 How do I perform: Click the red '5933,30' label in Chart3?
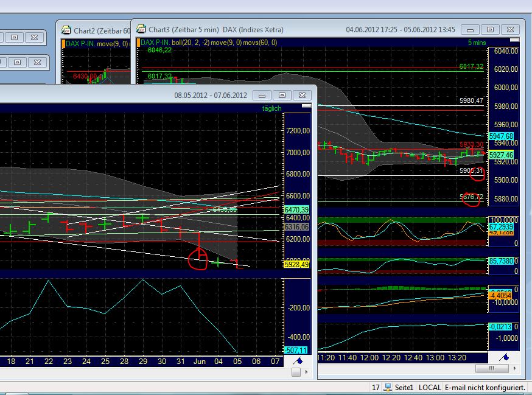471,144
